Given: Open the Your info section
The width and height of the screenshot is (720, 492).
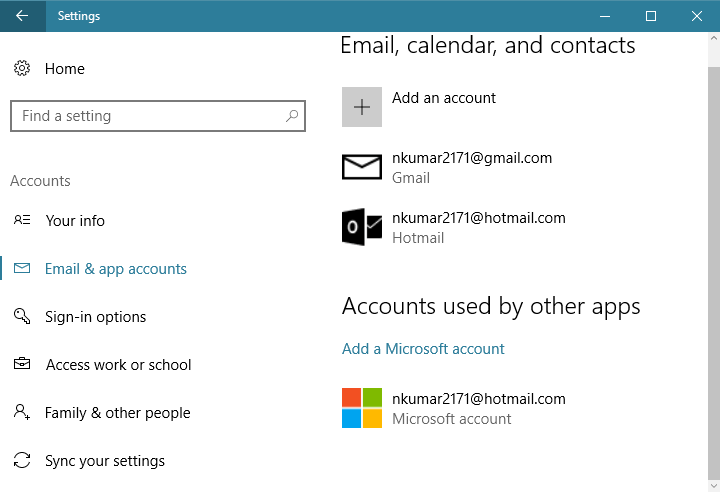Looking at the screenshot, I should (75, 221).
